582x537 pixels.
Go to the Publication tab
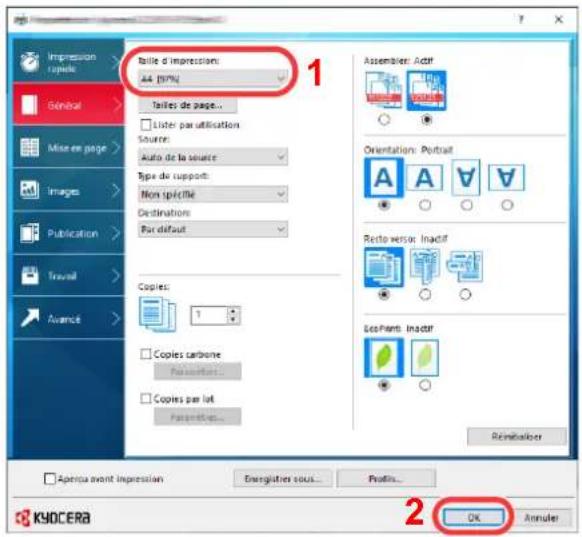69,233
